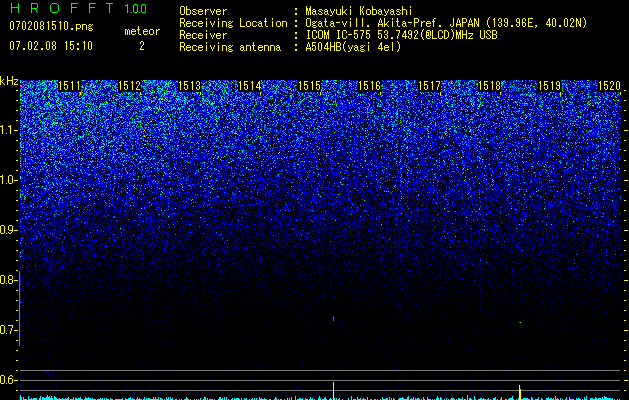Click the 1512 time marker
Screen dimensions: 629x400
(130, 86)
